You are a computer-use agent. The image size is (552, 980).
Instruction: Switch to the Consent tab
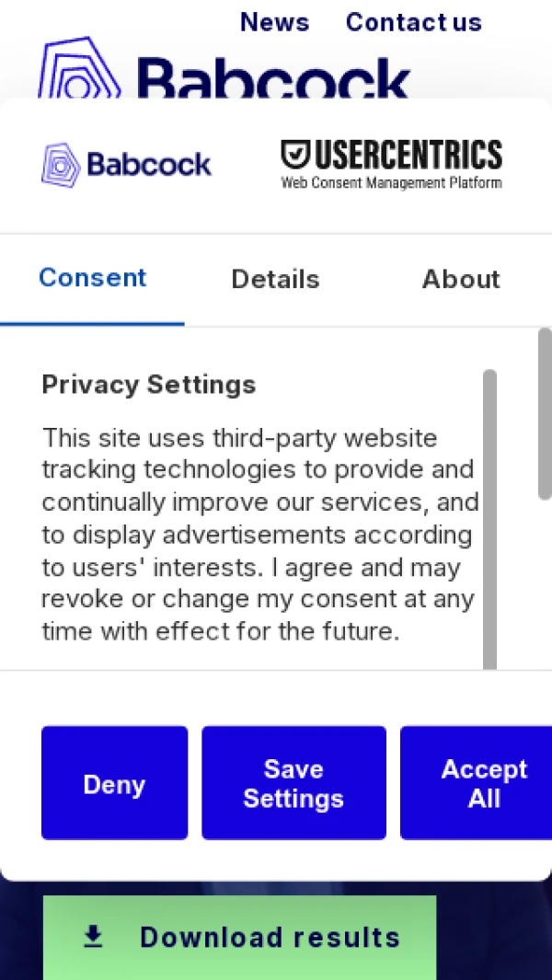point(92,278)
